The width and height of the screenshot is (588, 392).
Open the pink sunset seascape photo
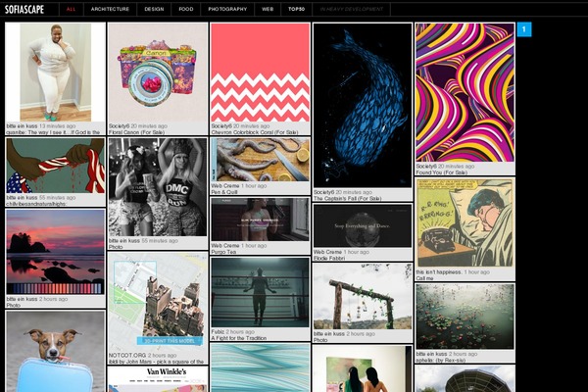click(x=55, y=252)
